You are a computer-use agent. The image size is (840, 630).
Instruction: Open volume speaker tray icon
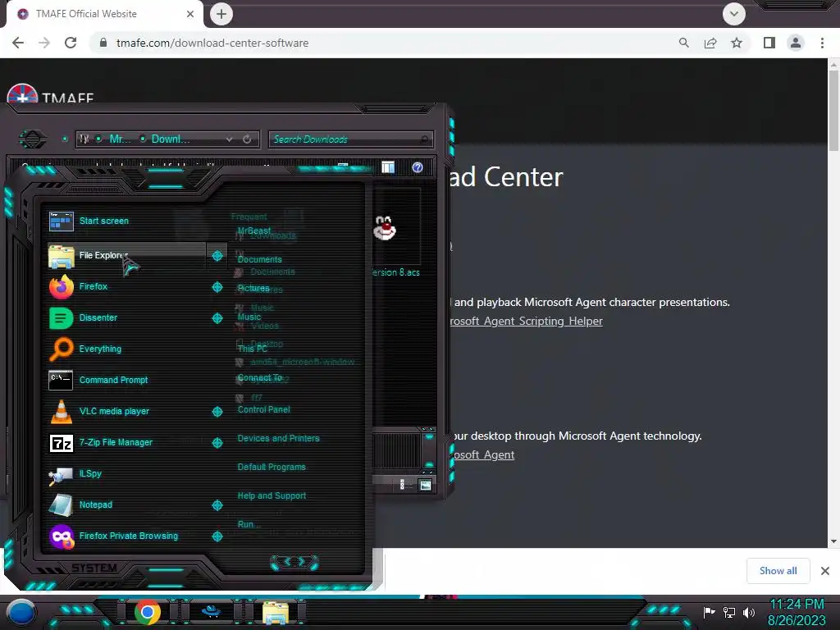point(749,612)
